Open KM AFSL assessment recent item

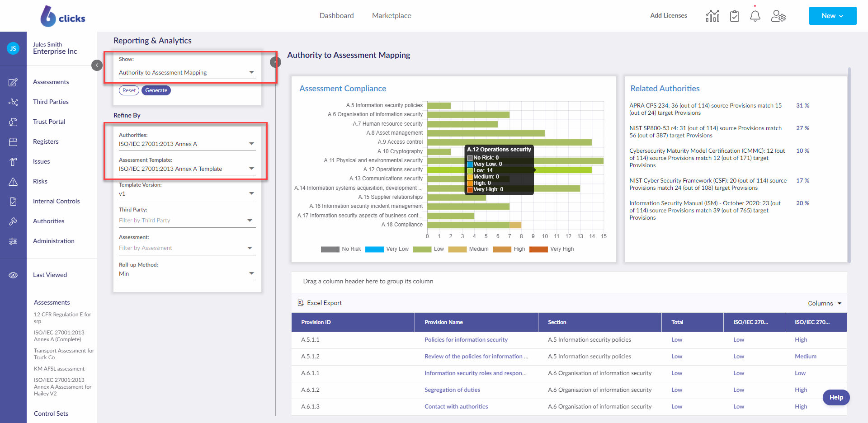[x=59, y=369]
